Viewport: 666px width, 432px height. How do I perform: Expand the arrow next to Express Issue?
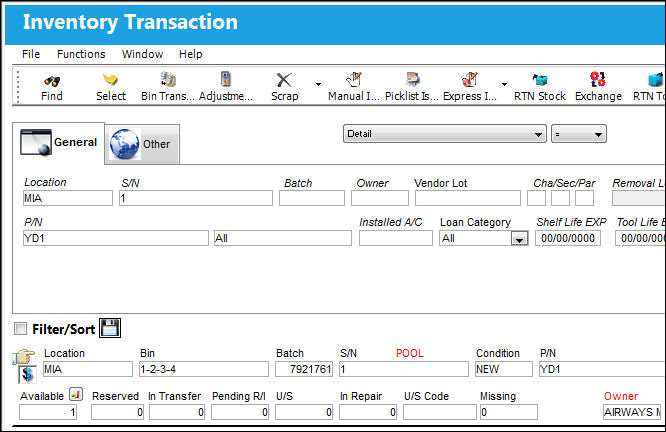[504, 84]
